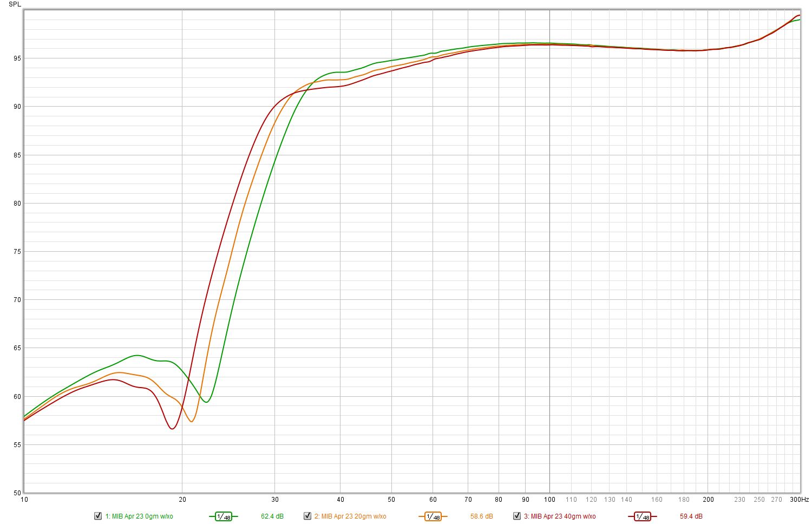Image resolution: width=812 pixels, height=524 pixels.
Task: Open green trace 1/48 smoothing line sample
Action: [224, 516]
